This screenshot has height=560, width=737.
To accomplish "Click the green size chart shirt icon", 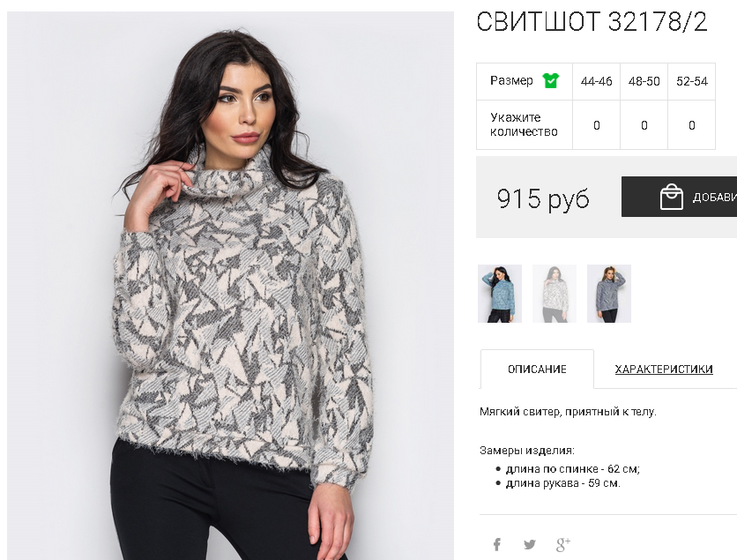I will point(550,80).
